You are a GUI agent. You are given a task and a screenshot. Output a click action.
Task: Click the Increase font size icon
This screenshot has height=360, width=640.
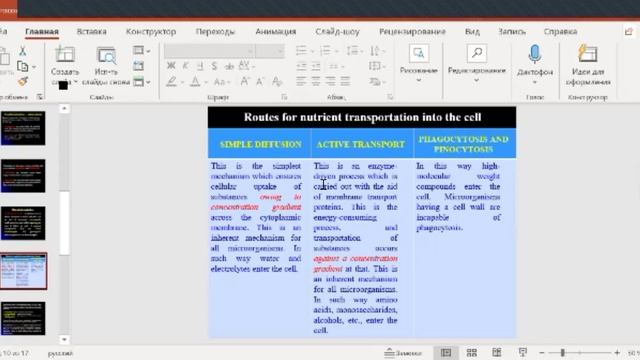(245, 82)
